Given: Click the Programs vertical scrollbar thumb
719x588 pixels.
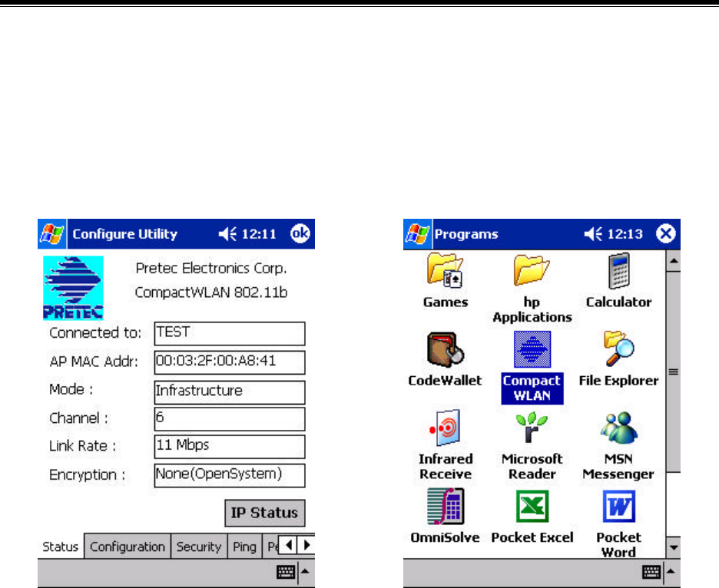Looking at the screenshot, I should tap(673, 372).
